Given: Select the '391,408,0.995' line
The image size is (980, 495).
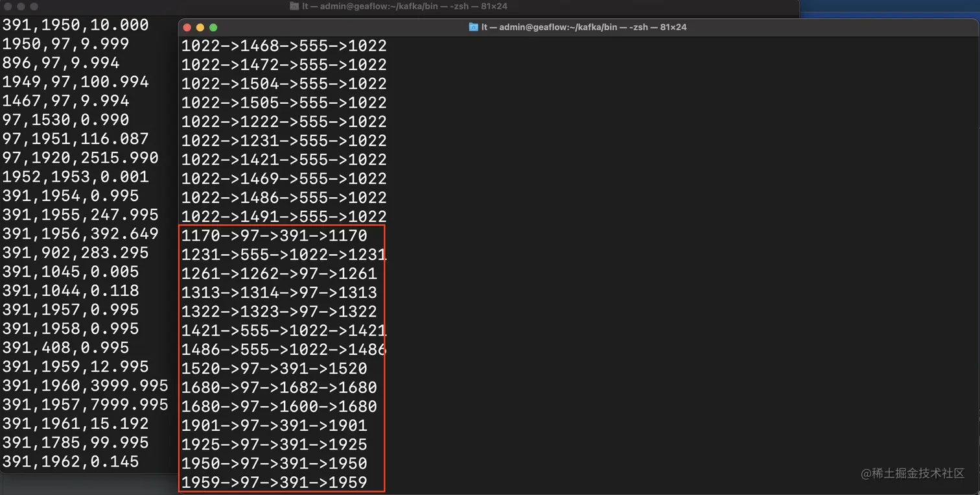Looking at the screenshot, I should pyautogui.click(x=65, y=348).
